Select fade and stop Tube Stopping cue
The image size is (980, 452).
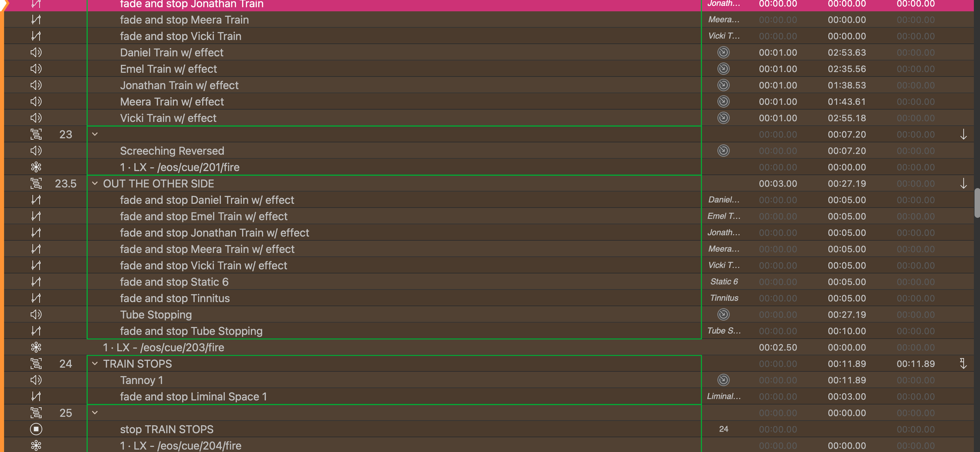coord(489,331)
